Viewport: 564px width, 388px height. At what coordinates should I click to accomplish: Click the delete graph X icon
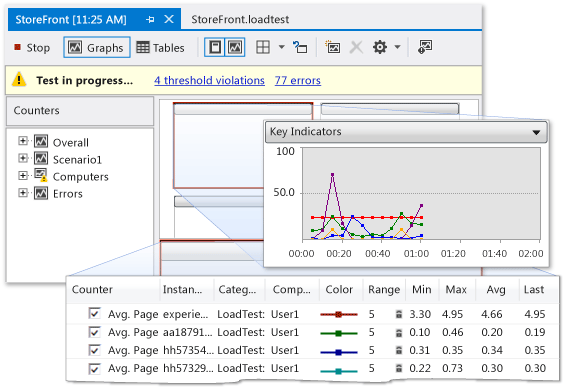pos(356,47)
